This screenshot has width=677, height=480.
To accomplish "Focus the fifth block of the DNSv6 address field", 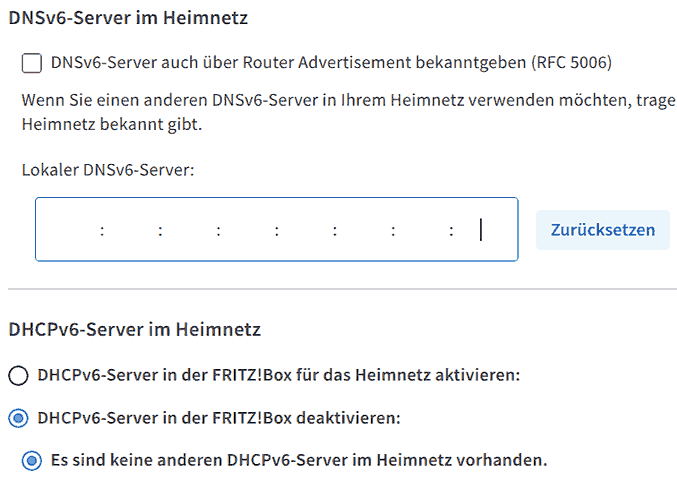I will (x=305, y=230).
